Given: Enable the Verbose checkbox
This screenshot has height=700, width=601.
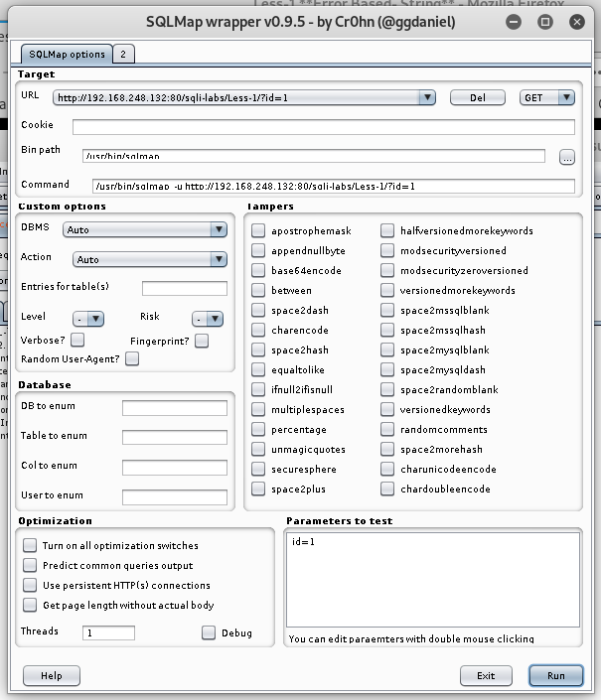Looking at the screenshot, I should 77,340.
